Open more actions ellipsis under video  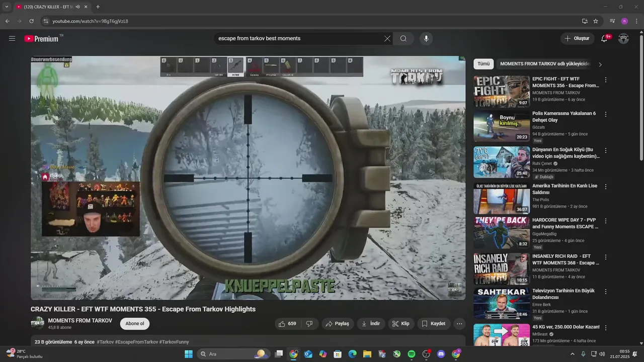tap(459, 324)
